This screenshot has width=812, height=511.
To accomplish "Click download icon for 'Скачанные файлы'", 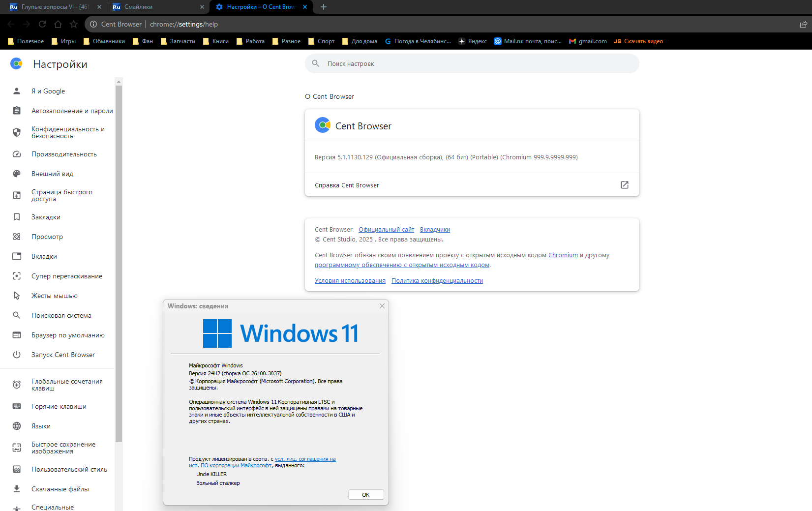I will click(x=17, y=489).
